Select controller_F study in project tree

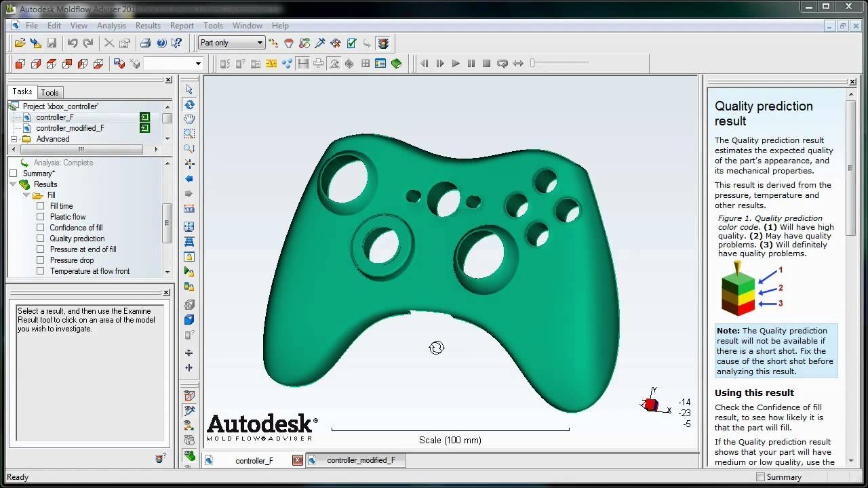(x=55, y=117)
